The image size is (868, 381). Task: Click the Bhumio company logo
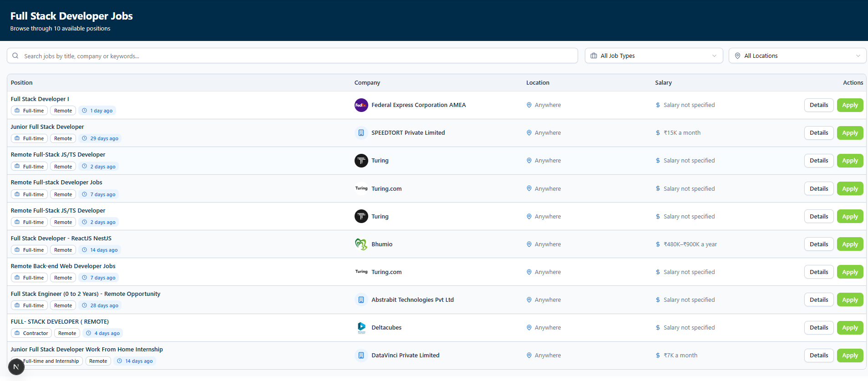tap(361, 244)
